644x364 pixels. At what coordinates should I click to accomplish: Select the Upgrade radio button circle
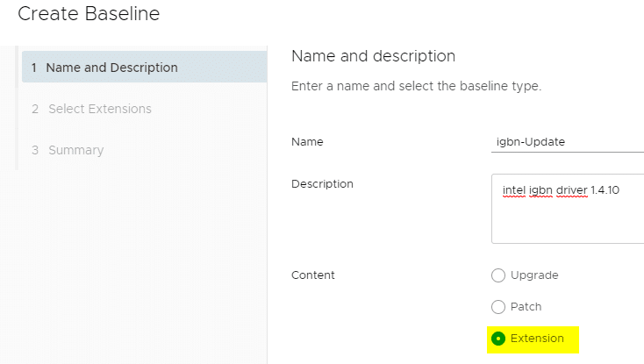(x=498, y=275)
